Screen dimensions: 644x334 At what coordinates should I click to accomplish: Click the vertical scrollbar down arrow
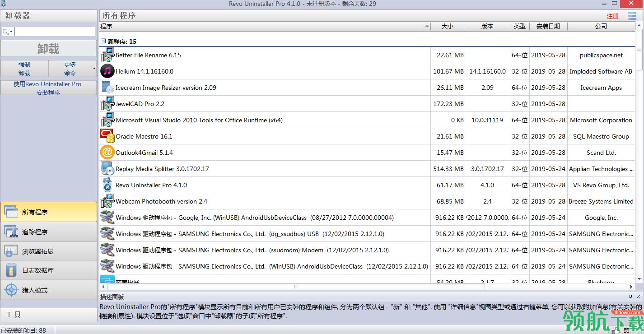point(639,280)
